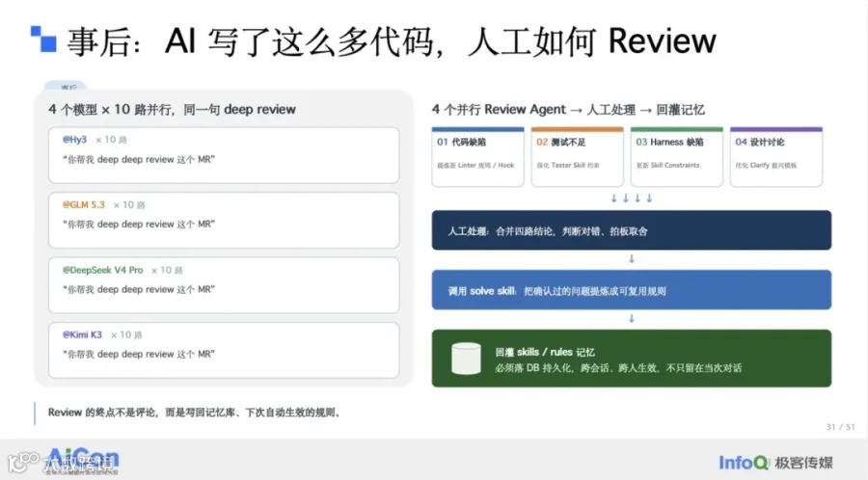Click the '04 设计讨论' card title
The image size is (868, 480).
pyautogui.click(x=760, y=142)
